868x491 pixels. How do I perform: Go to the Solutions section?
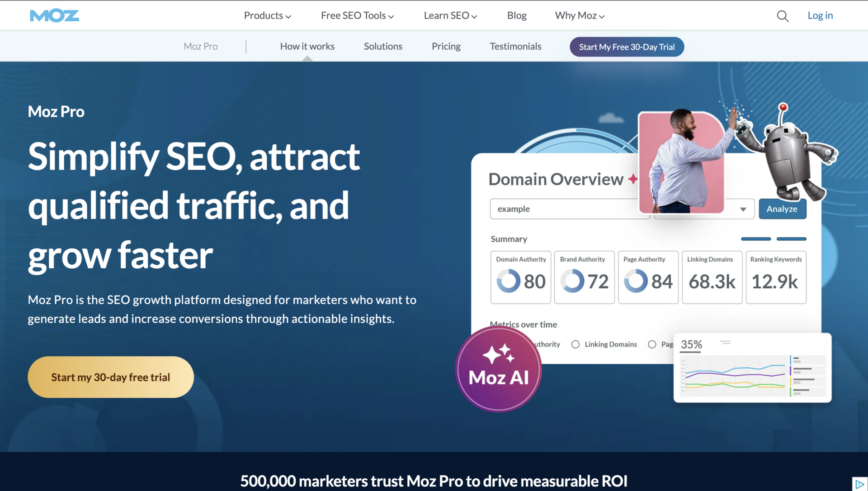coord(383,46)
